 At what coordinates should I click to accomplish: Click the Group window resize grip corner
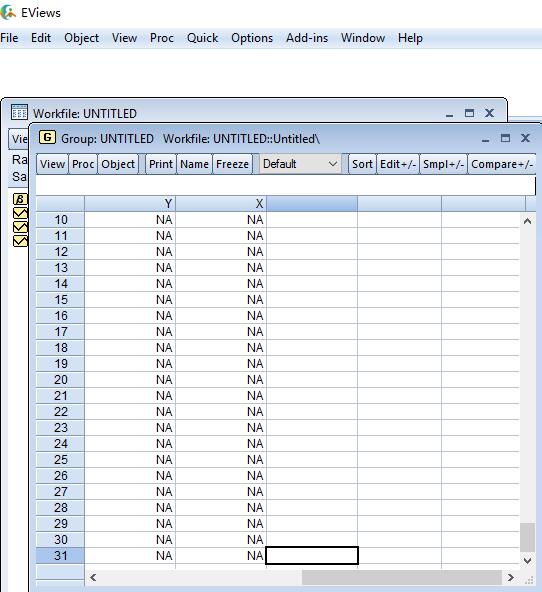529,580
